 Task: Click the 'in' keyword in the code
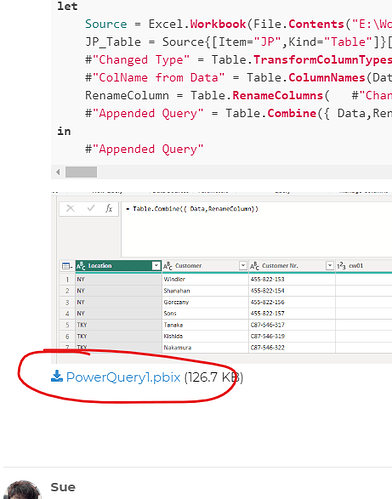tap(64, 131)
